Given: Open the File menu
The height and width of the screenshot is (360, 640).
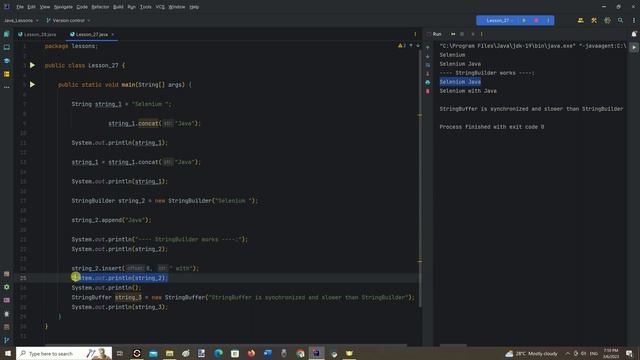Looking at the screenshot, I should (x=20, y=7).
